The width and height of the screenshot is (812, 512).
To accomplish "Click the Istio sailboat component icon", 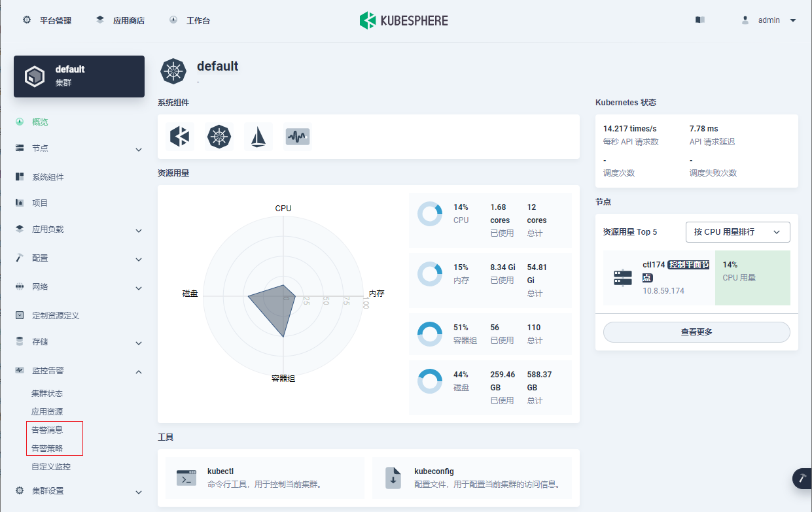I will [x=258, y=137].
